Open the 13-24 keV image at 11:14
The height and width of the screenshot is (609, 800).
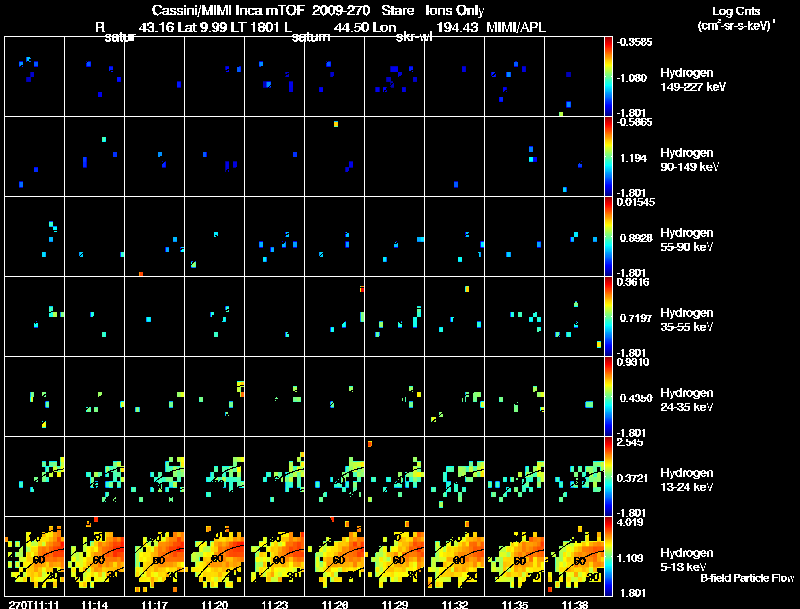[x=94, y=477]
